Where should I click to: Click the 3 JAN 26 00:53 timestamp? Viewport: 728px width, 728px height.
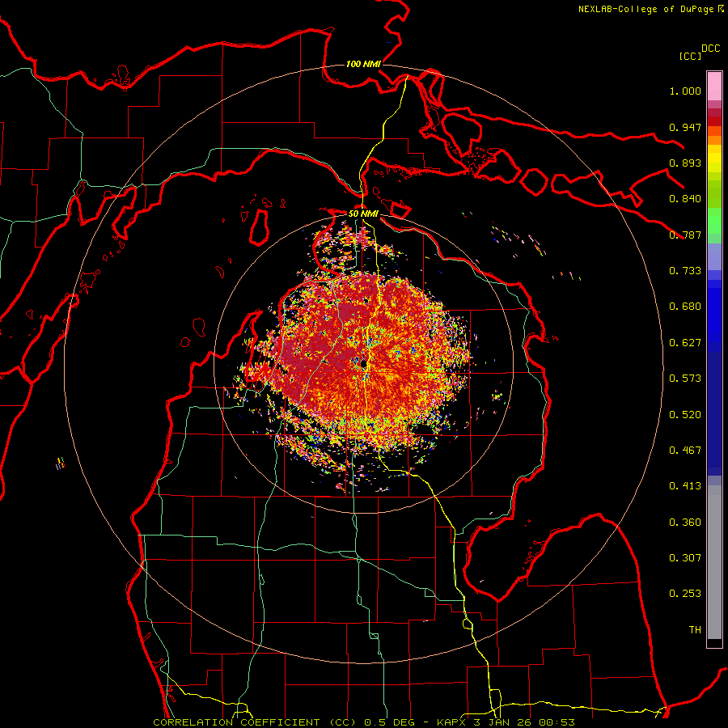coord(524,722)
